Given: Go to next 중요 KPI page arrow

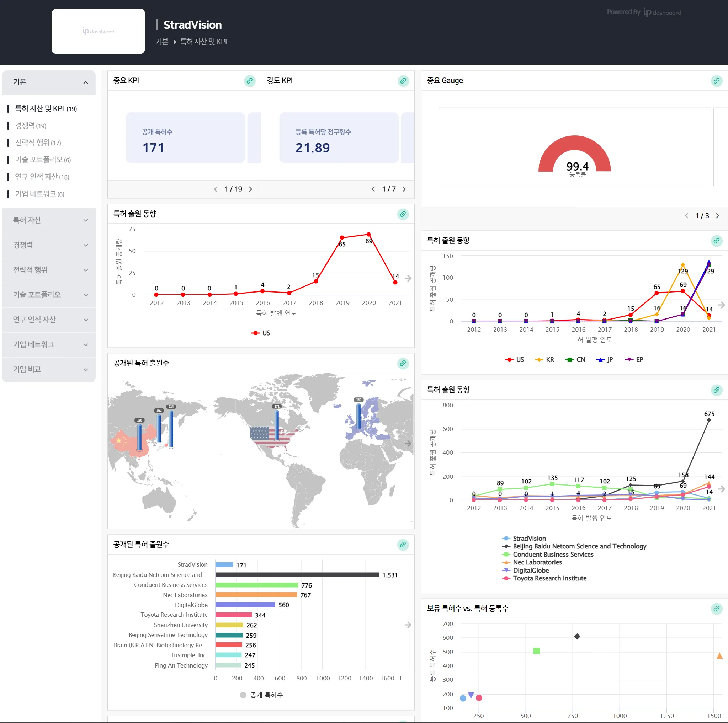Looking at the screenshot, I should [251, 189].
